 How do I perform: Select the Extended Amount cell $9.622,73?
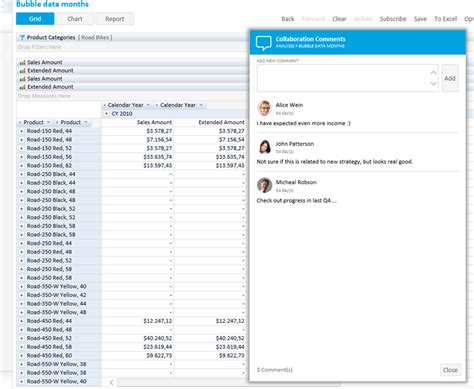tap(210, 356)
